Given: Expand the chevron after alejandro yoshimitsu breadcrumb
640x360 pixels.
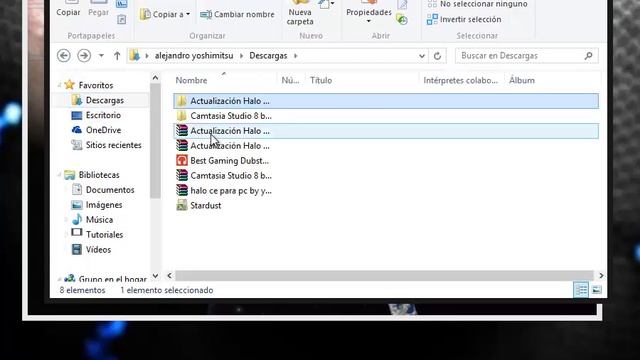Looking at the screenshot, I should point(241,56).
